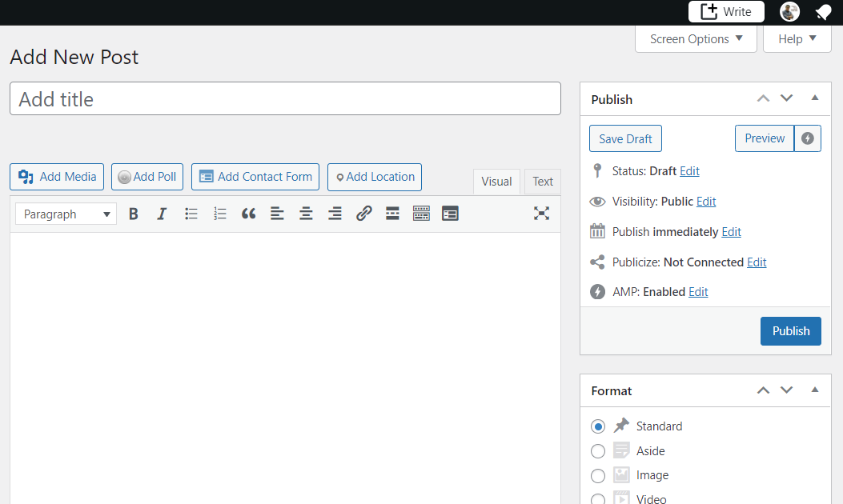Collapse the Publish panel

(814, 98)
